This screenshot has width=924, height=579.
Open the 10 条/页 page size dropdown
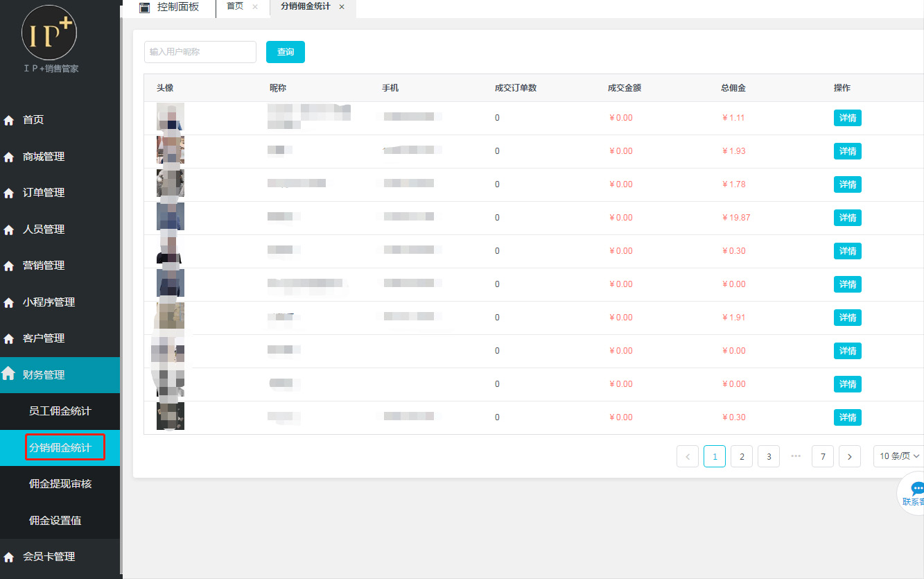899,456
